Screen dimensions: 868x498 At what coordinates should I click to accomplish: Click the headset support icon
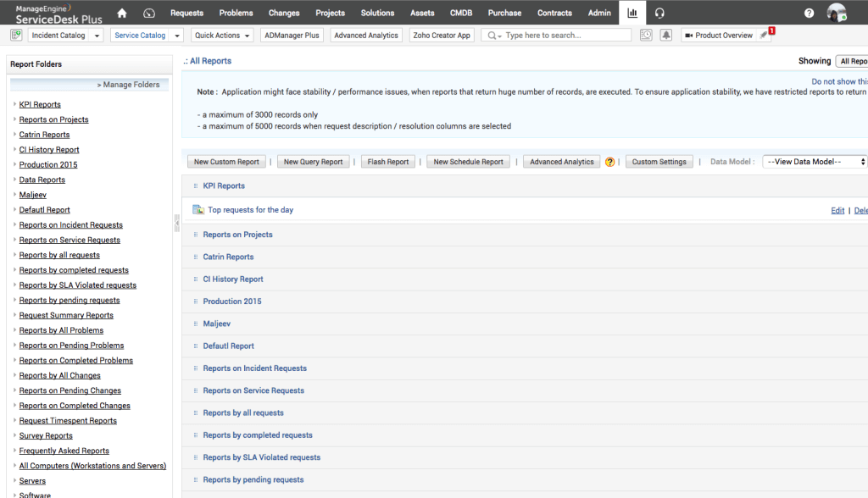click(659, 13)
